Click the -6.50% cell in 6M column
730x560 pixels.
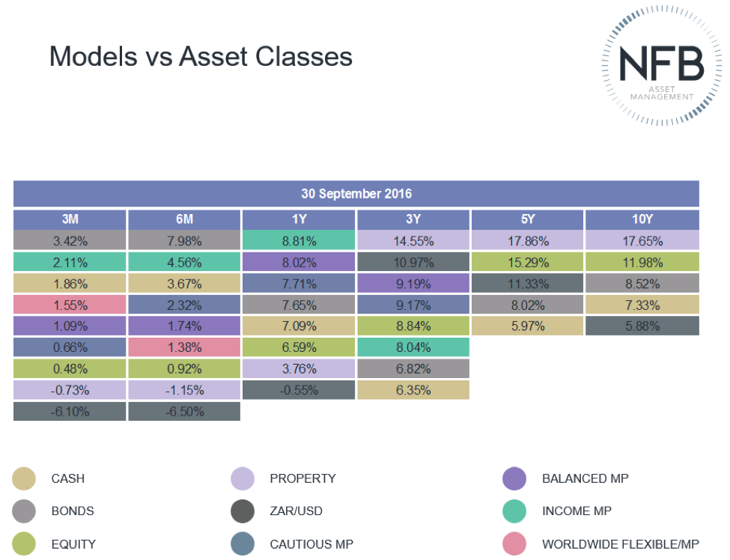184,412
